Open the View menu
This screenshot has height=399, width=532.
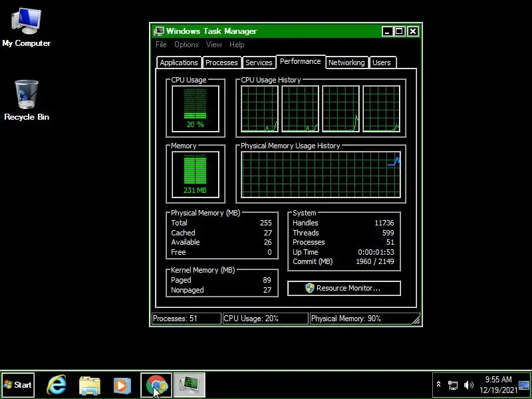click(x=213, y=45)
